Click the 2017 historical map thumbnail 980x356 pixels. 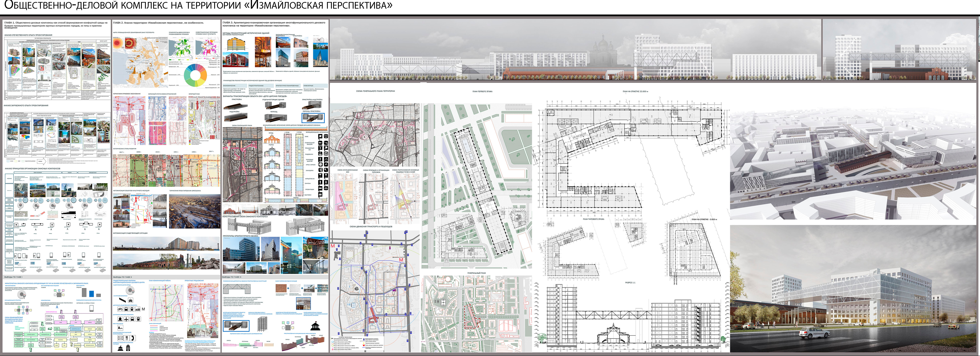coord(211,170)
